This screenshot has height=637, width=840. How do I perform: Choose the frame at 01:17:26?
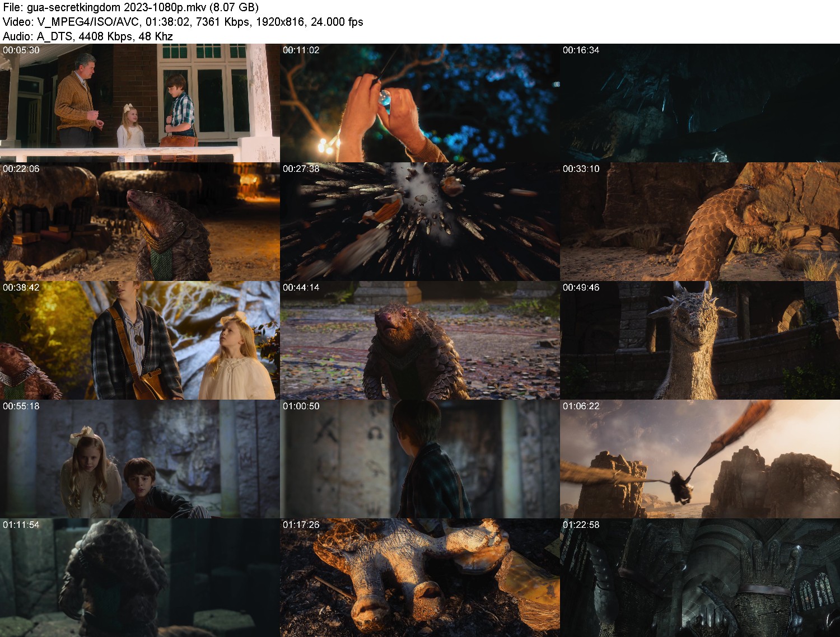click(x=420, y=578)
